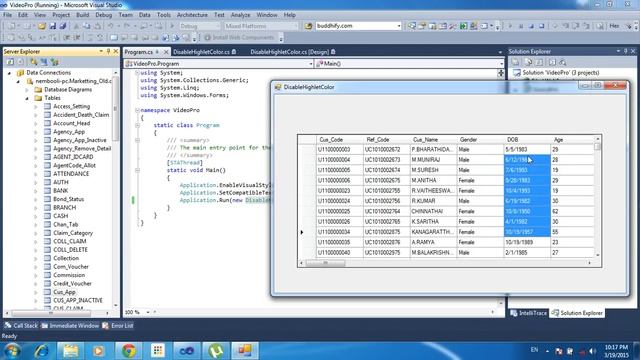Click the Solution Explorer View Code icon

(x=552, y=62)
